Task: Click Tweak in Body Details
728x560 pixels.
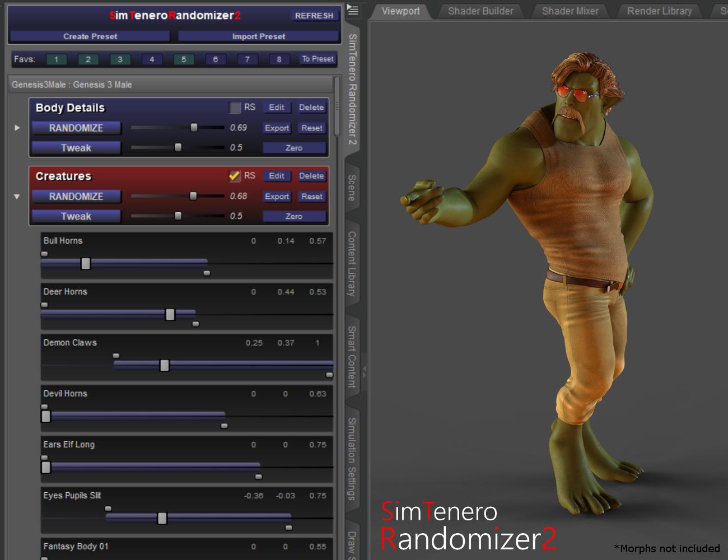Action: (76, 148)
